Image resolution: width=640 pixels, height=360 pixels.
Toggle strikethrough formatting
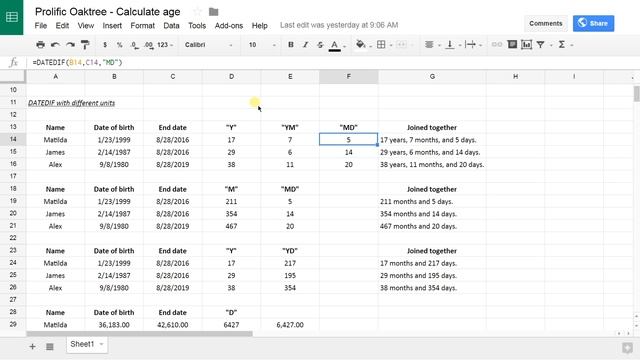(x=320, y=44)
